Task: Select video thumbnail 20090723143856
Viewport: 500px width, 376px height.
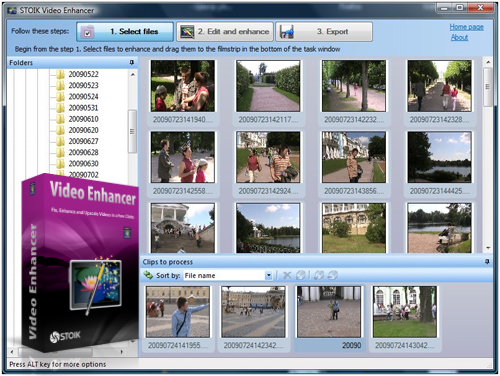Action: [x=354, y=157]
